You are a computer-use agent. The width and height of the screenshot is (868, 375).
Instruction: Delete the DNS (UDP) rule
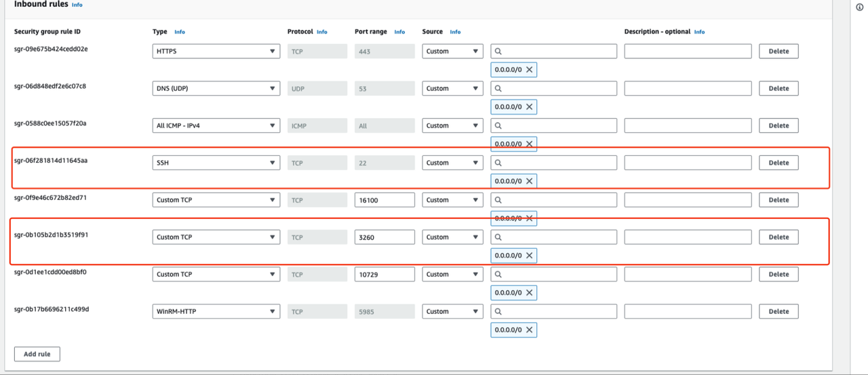778,88
